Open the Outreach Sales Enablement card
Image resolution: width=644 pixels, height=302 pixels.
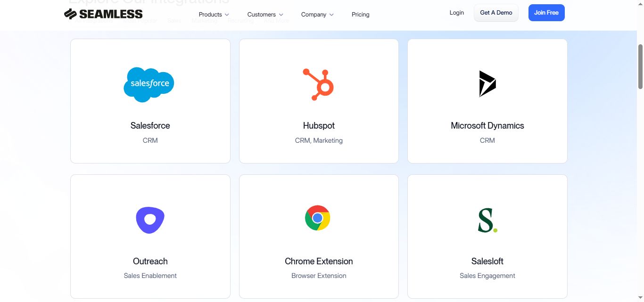tap(150, 236)
